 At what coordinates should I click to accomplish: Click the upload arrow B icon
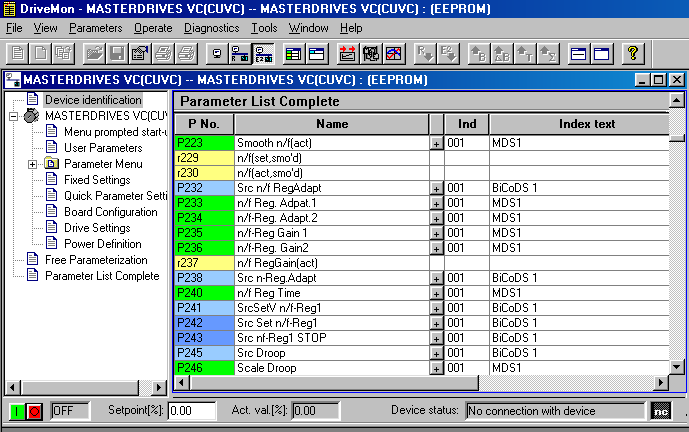click(479, 54)
